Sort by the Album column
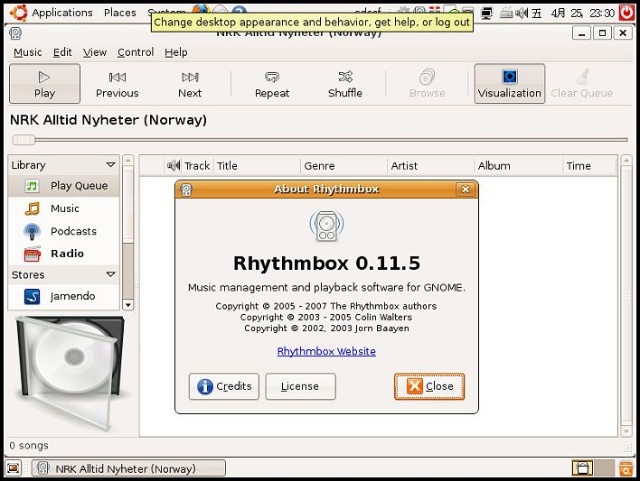Image resolution: width=640 pixels, height=481 pixels. point(518,166)
